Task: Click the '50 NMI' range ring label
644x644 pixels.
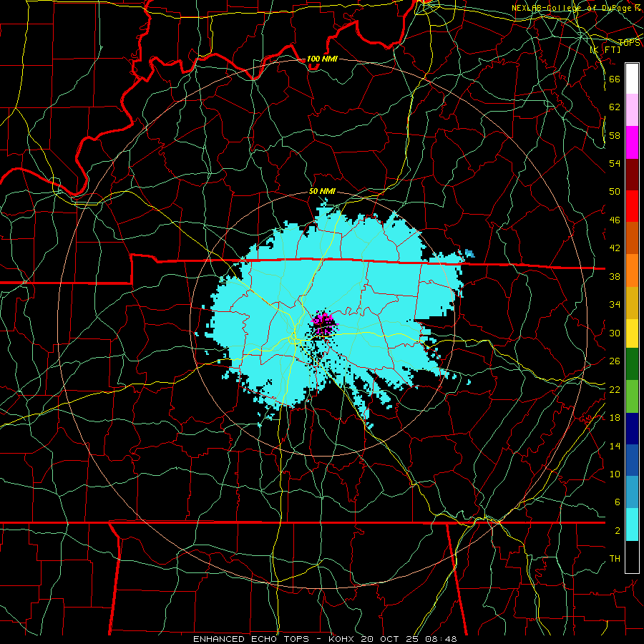Action: click(x=323, y=191)
